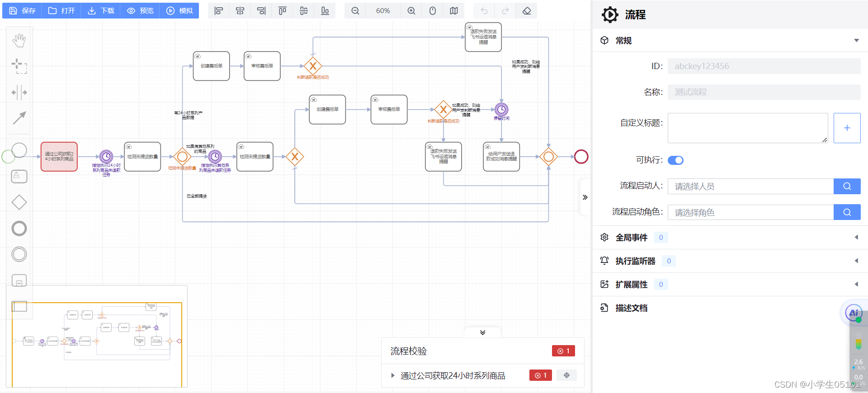Select the red 通过公司获取24小时系列商品 task node

[59, 157]
